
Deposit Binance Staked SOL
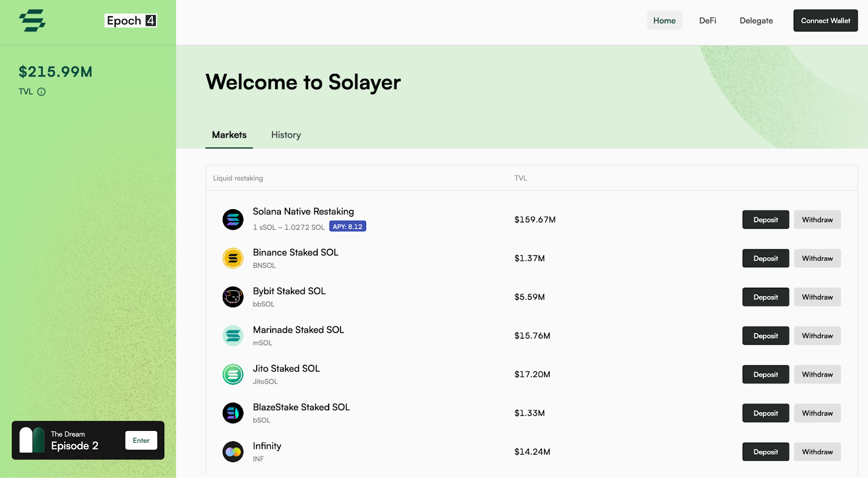point(765,259)
